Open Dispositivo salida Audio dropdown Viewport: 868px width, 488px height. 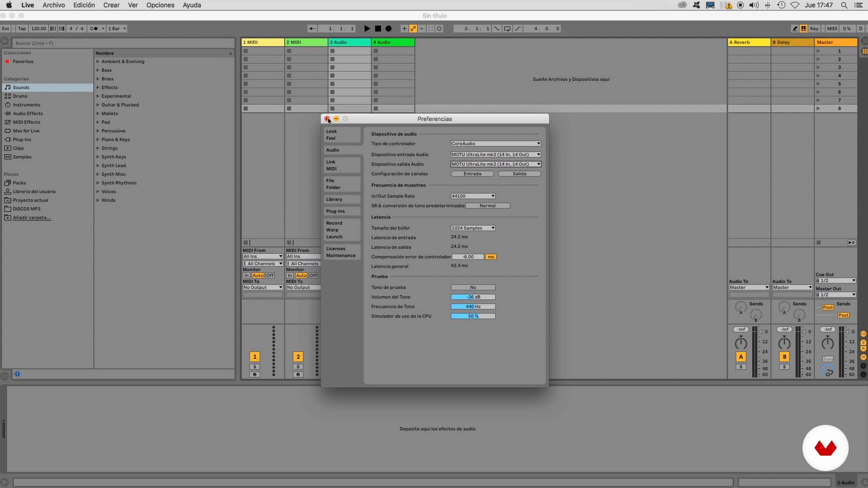point(496,164)
